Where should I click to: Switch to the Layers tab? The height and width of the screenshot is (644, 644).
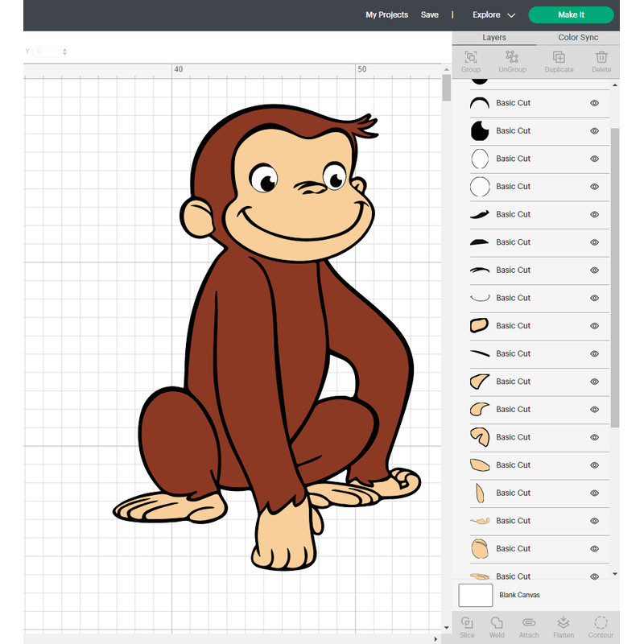(494, 37)
